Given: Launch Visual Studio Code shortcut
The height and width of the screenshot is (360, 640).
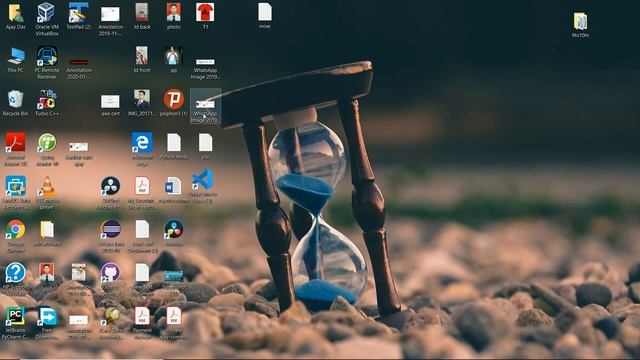Looking at the screenshot, I should [203, 186].
